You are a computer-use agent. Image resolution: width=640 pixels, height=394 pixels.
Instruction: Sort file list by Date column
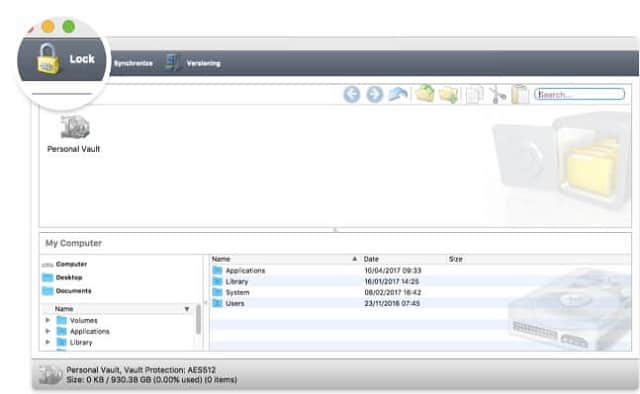(371, 259)
